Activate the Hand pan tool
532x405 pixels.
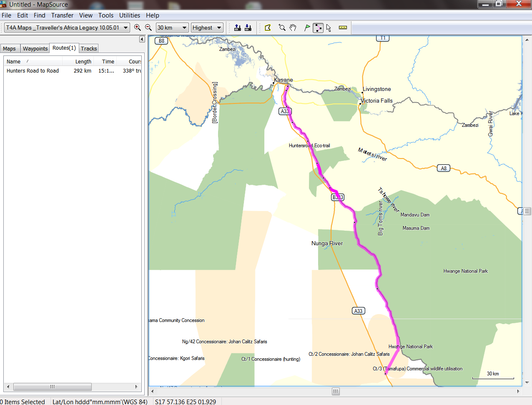[293, 28]
